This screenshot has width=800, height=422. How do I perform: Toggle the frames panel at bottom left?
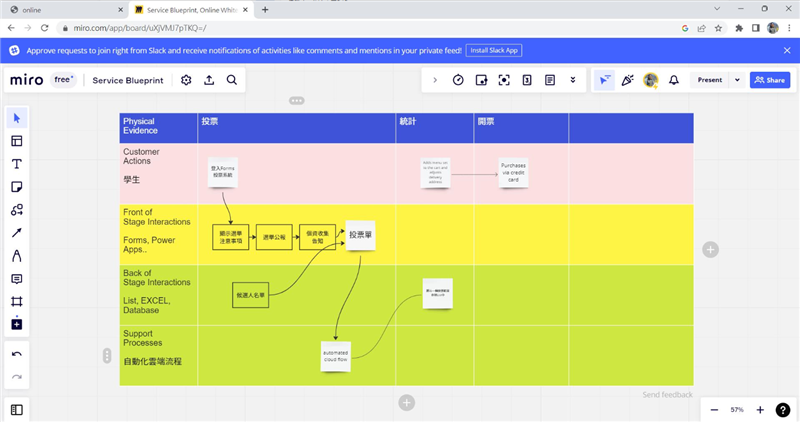(17, 409)
